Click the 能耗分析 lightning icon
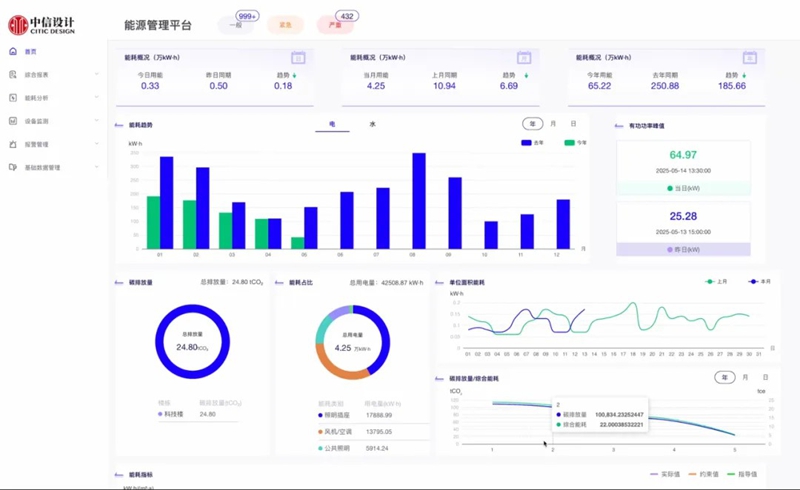The height and width of the screenshot is (490, 800). 13,97
